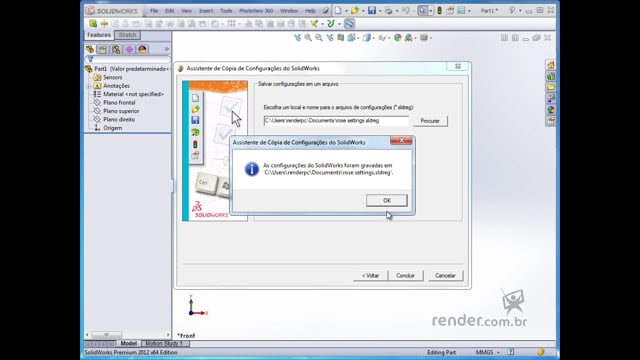Open the dropdown arrow next to New icon
The image size is (640, 360).
point(346,11)
